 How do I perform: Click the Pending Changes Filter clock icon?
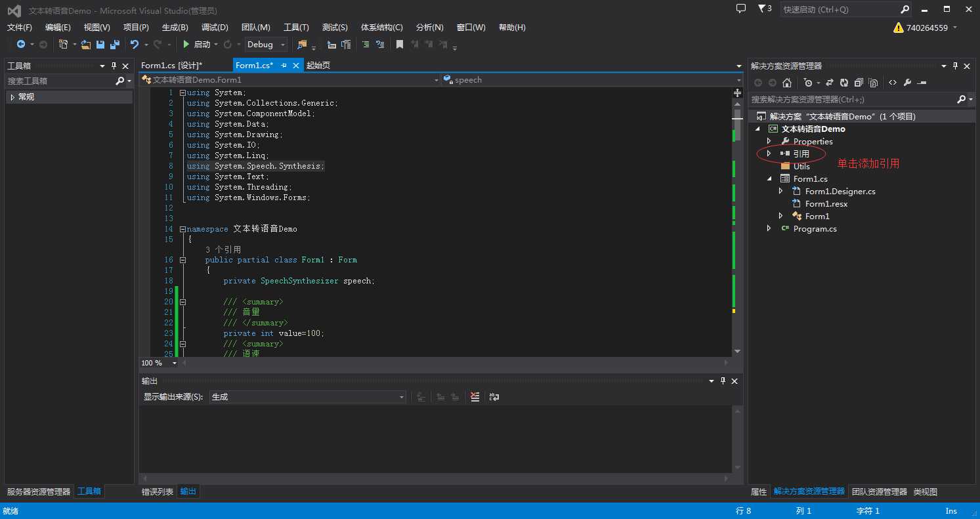click(807, 83)
